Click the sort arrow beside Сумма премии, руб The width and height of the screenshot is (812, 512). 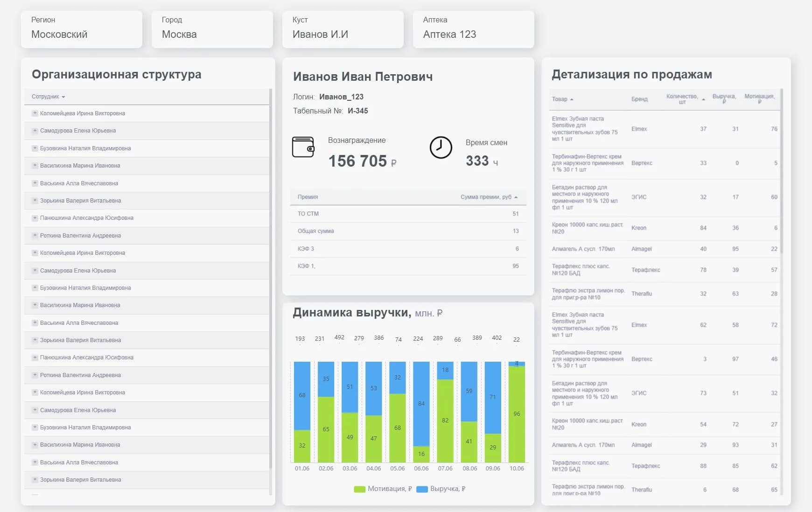(x=516, y=197)
